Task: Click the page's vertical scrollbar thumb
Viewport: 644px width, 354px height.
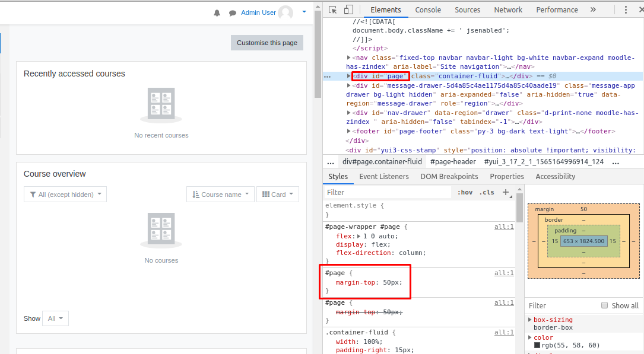Action: pyautogui.click(x=318, y=54)
